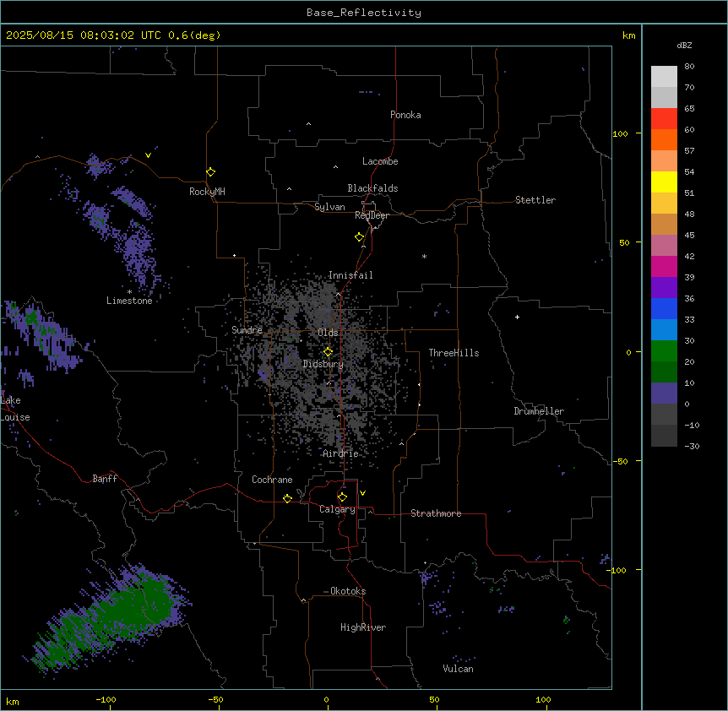Select the RedDeer city label
This screenshot has height=711, width=728.
372,215
